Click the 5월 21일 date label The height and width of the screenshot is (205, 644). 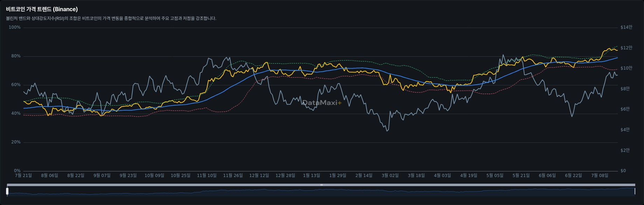point(521,175)
